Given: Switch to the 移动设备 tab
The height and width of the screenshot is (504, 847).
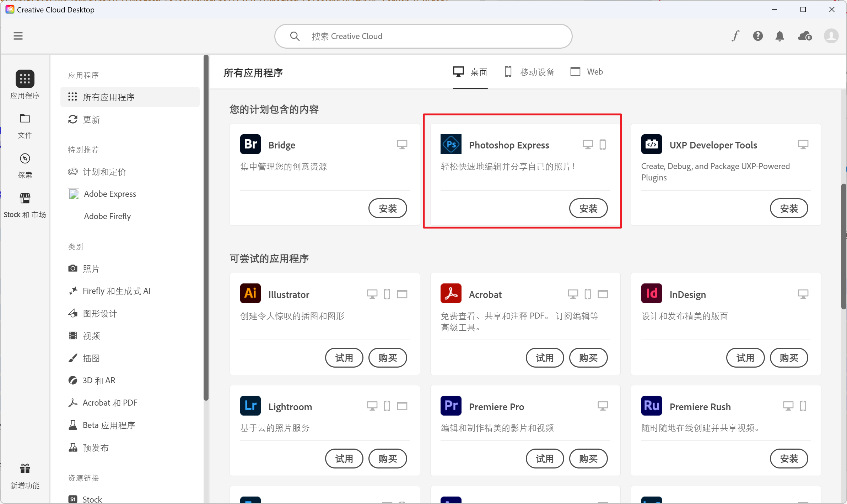Looking at the screenshot, I should coord(529,72).
